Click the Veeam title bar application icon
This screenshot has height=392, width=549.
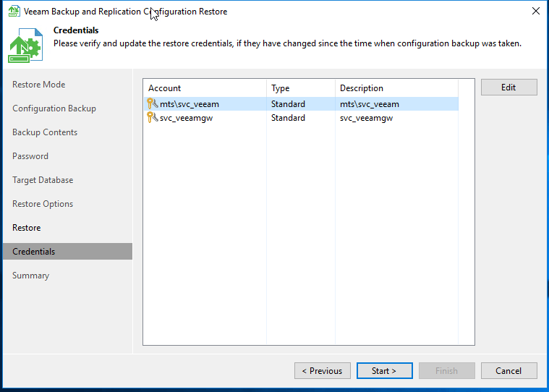tap(14, 12)
